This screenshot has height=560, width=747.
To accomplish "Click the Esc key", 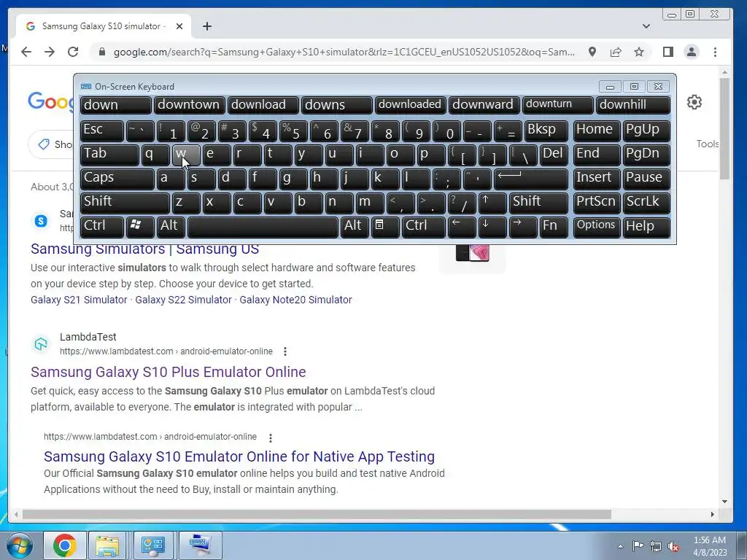I will pyautogui.click(x=101, y=131).
